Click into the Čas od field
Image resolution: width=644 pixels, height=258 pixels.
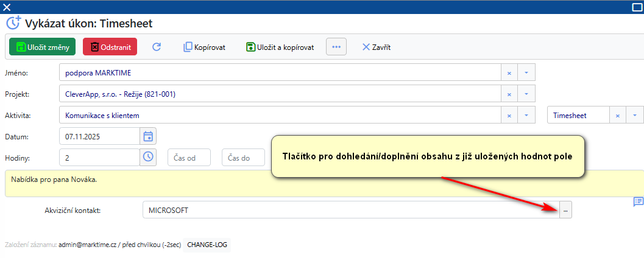(x=189, y=158)
